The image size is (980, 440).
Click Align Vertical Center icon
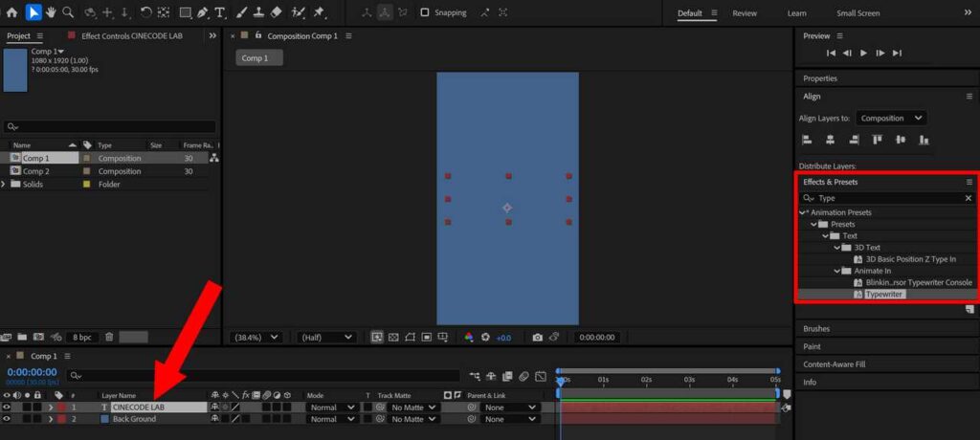[x=901, y=140]
